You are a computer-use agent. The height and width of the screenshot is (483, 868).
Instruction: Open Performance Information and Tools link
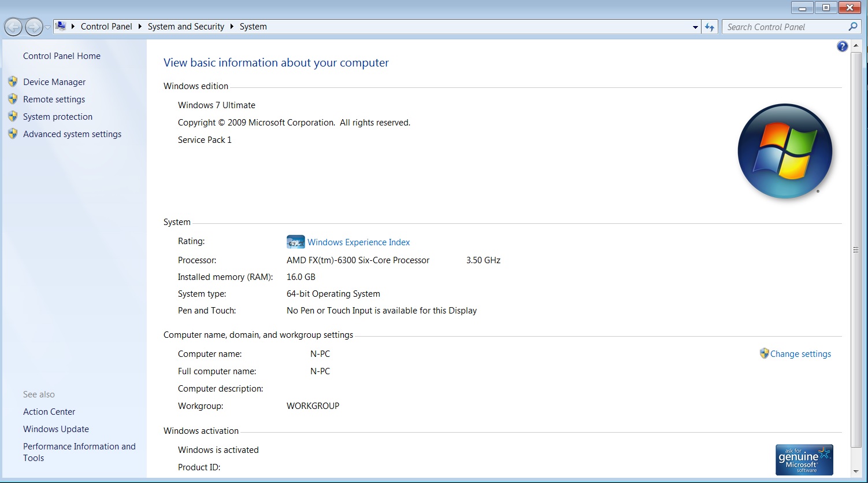click(79, 452)
